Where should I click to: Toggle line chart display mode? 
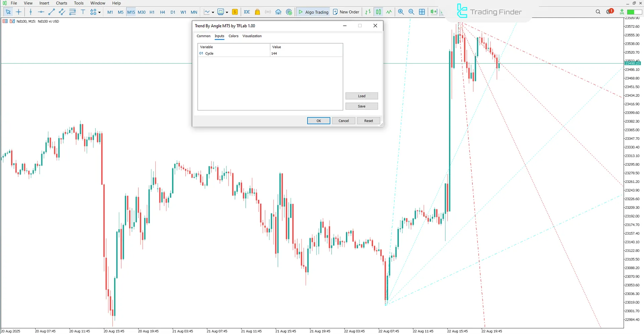389,12
